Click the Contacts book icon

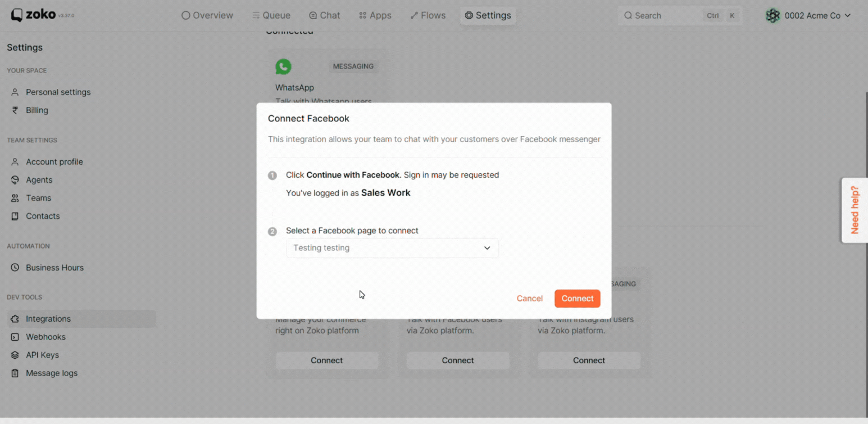15,216
